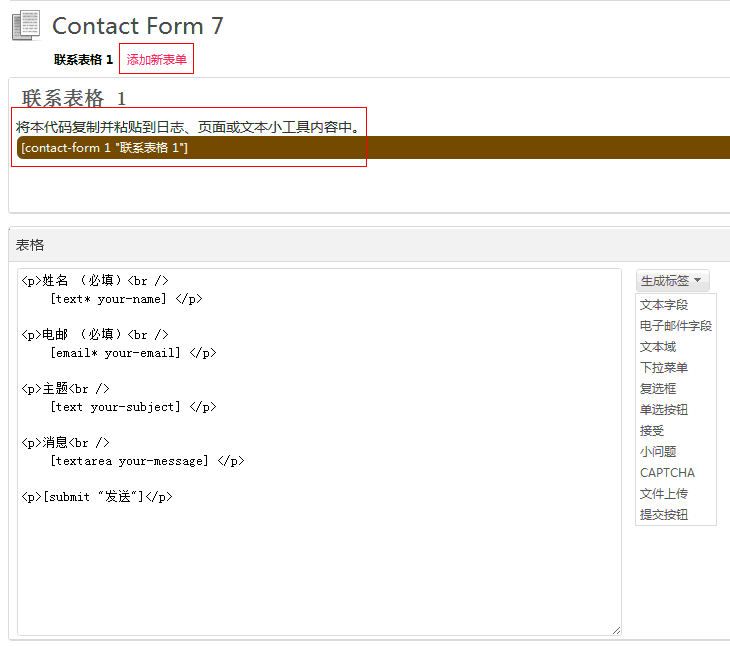Select the 联系表格 1 form tab
This screenshot has height=647, width=730.
(83, 60)
